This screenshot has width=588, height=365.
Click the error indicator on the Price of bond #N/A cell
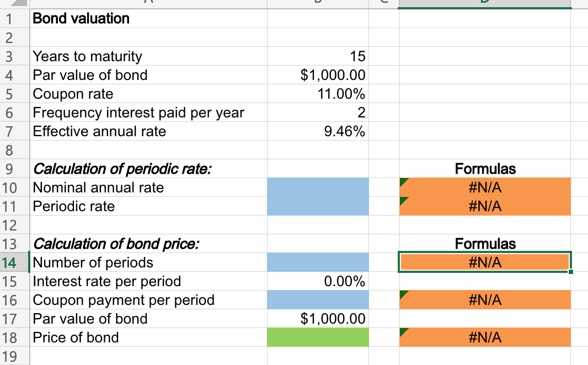pos(402,332)
